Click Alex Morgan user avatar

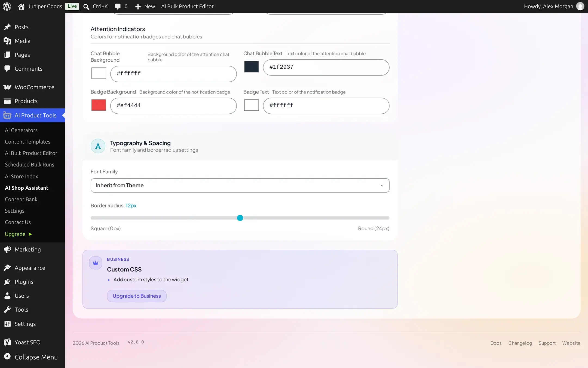click(580, 6)
